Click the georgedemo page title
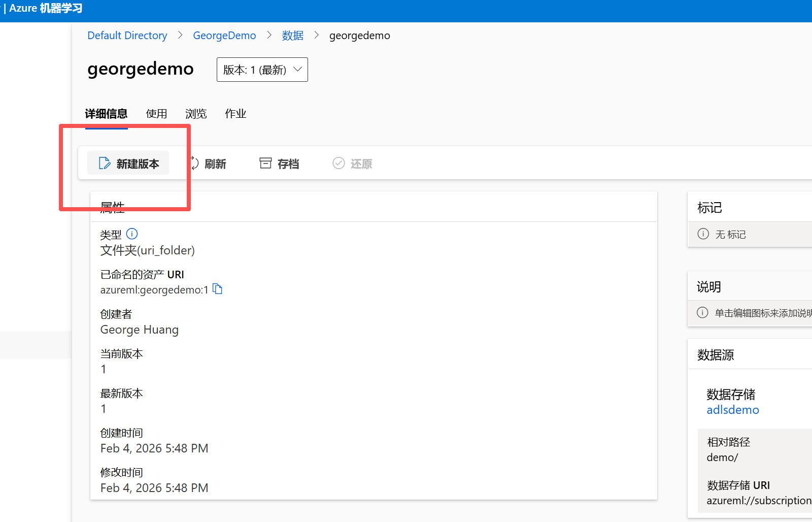Viewport: 812px width, 522px height. coord(141,69)
